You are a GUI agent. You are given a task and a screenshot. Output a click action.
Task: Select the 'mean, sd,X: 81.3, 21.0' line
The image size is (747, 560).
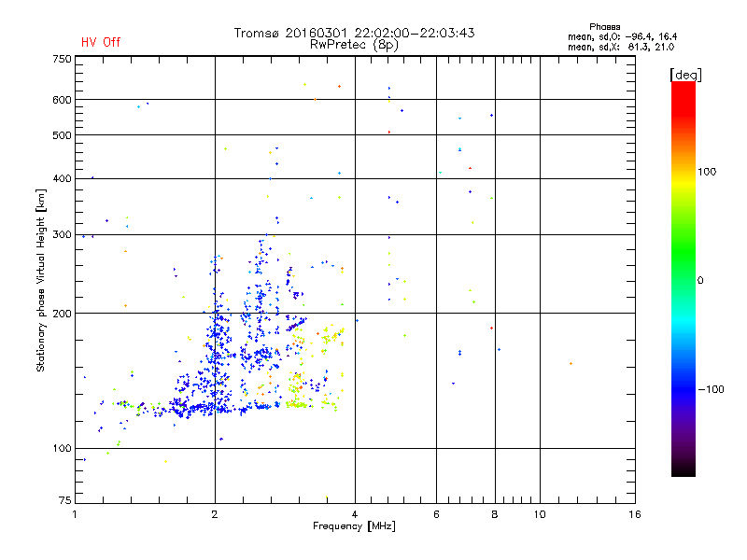pyautogui.click(x=621, y=47)
